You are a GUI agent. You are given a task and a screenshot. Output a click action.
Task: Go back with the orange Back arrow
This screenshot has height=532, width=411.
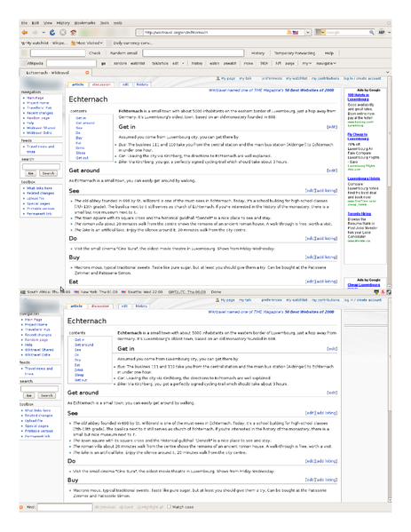click(x=25, y=33)
